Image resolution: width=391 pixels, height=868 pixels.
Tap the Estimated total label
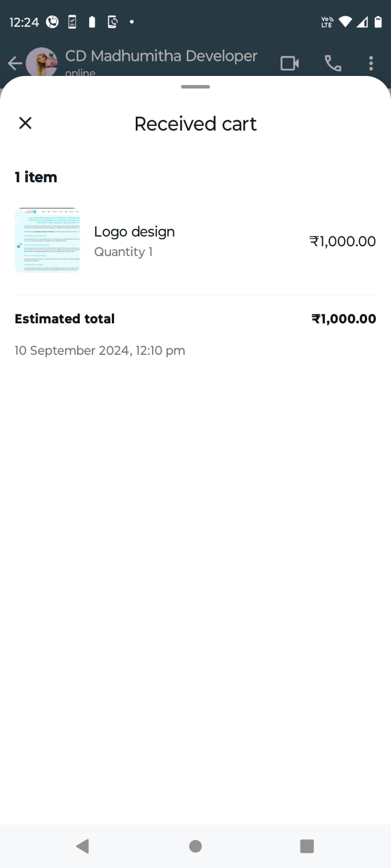click(65, 319)
